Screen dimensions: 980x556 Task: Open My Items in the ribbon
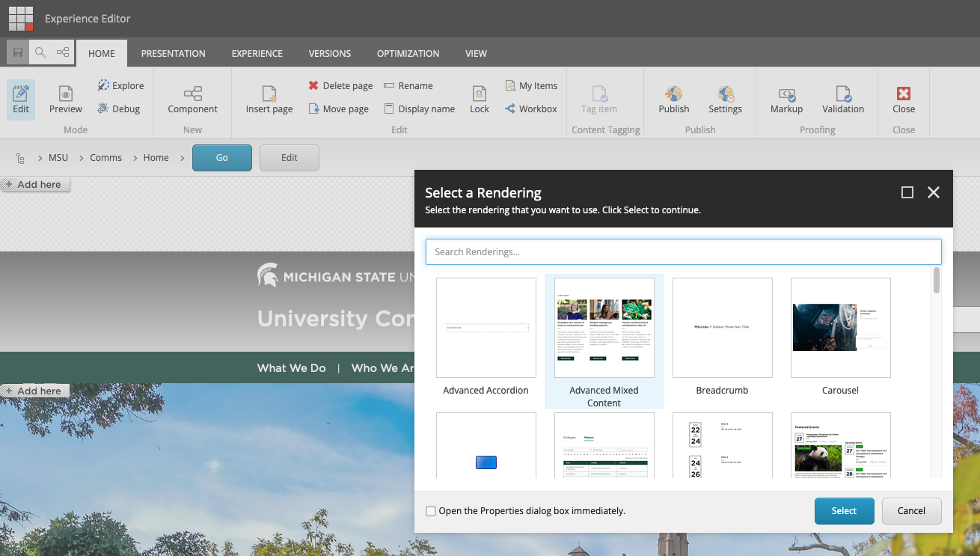click(531, 85)
